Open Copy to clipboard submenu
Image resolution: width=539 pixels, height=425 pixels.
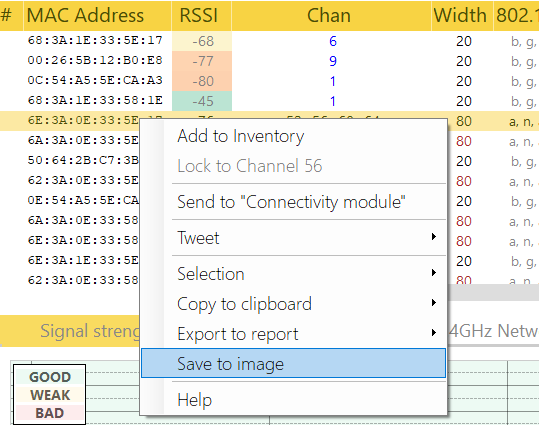click(294, 304)
